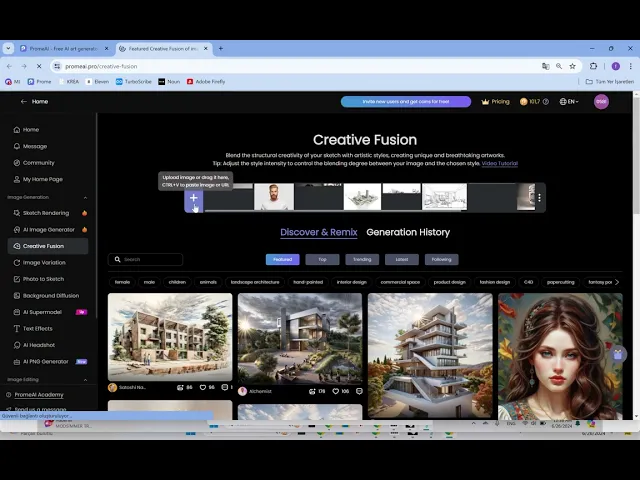Click the browser translate page icon
640x480 pixels.
tap(545, 66)
